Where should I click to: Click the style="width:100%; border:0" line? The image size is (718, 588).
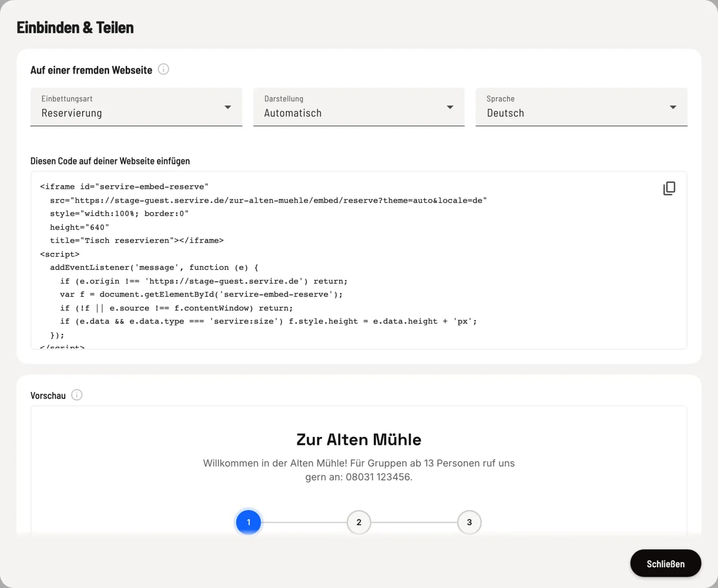pyautogui.click(x=119, y=213)
